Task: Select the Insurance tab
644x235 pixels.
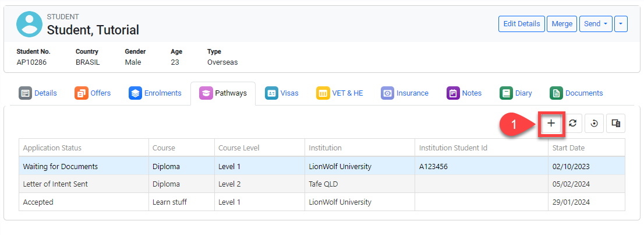Action: tap(405, 93)
